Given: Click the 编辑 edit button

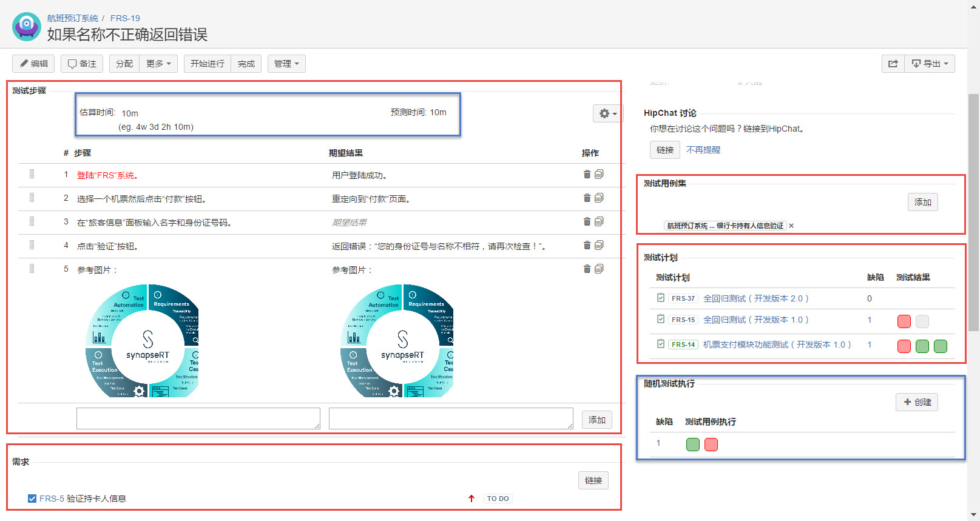Looking at the screenshot, I should 33,64.
